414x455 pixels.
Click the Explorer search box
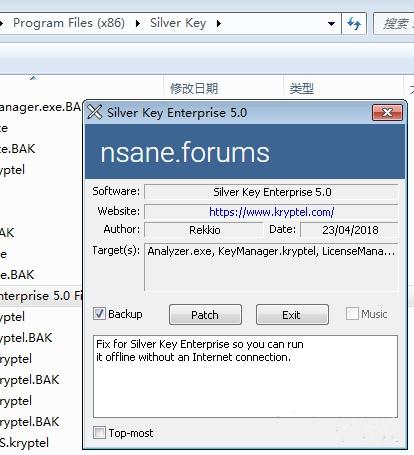[x=394, y=23]
